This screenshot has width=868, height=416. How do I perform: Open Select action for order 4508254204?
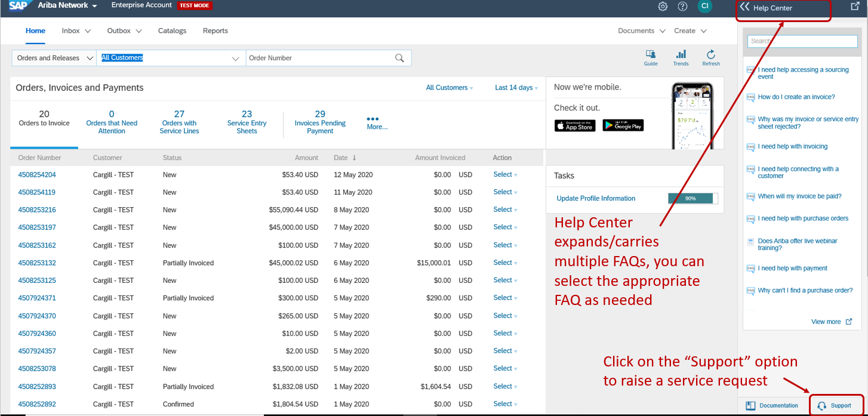pos(505,174)
